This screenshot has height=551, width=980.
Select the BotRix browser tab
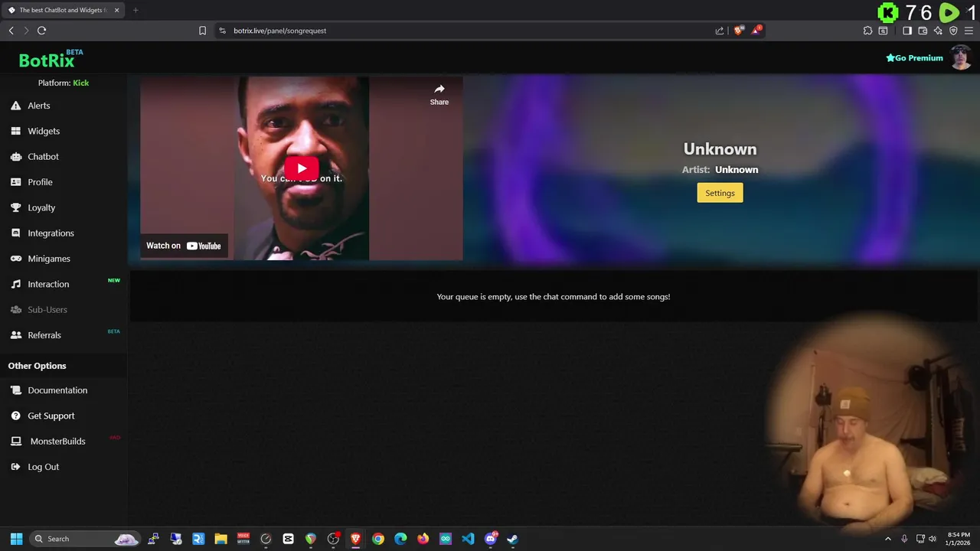click(x=63, y=10)
